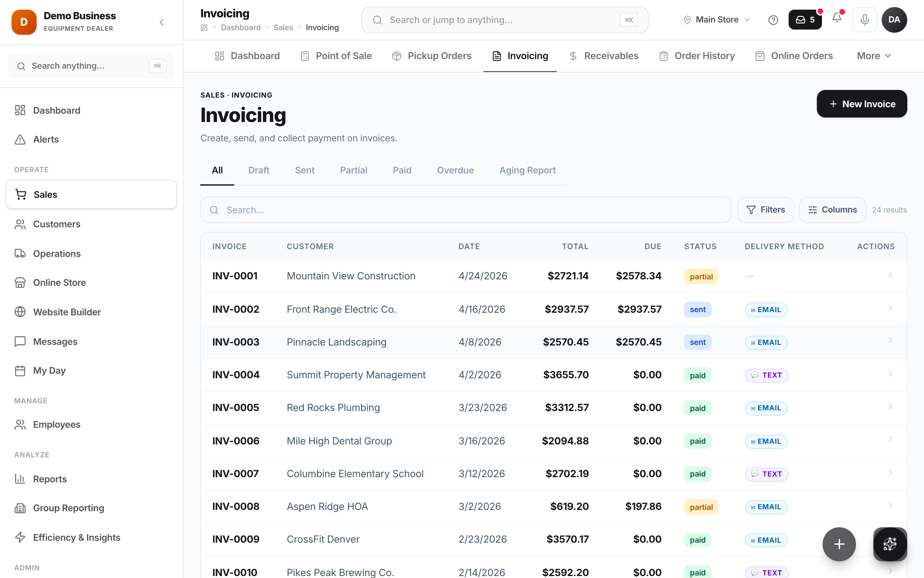Open row chevron for INV-0001
This screenshot has height=578, width=924.
click(890, 275)
